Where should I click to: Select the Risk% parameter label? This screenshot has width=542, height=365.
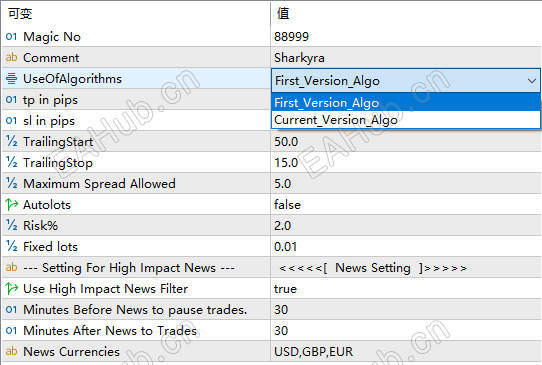pos(40,226)
